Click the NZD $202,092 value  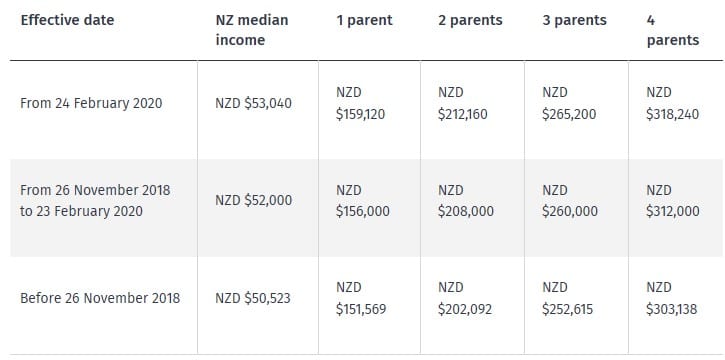tap(465, 299)
